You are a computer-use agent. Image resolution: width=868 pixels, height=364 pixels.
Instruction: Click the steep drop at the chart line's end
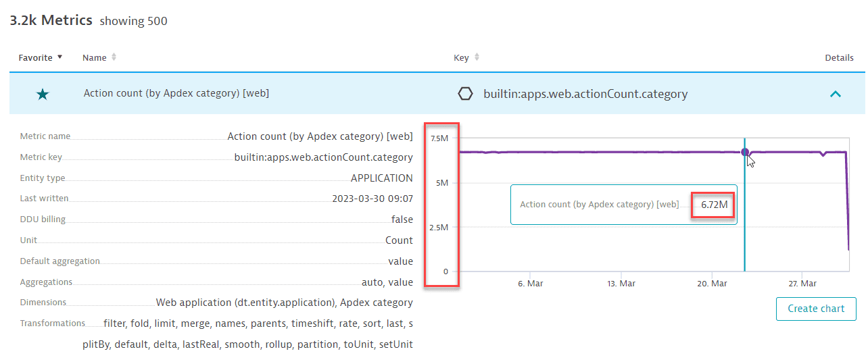(848, 203)
